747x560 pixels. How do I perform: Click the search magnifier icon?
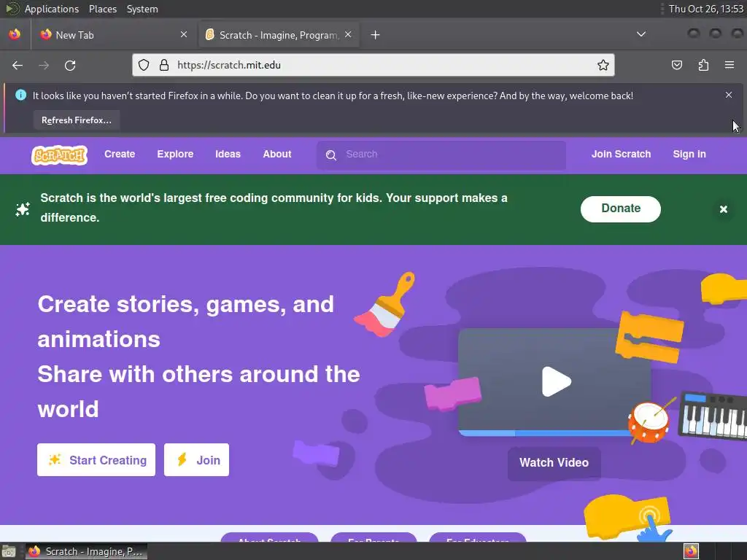pos(331,155)
